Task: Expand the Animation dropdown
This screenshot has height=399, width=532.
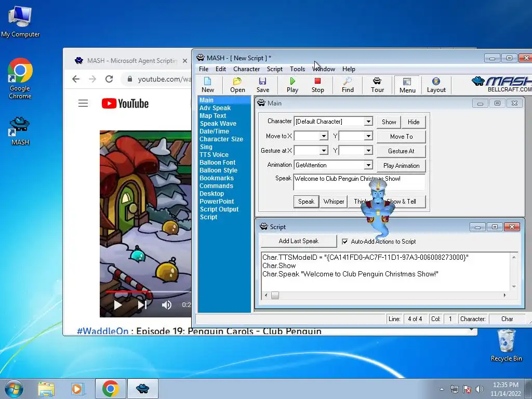Action: pos(368,165)
